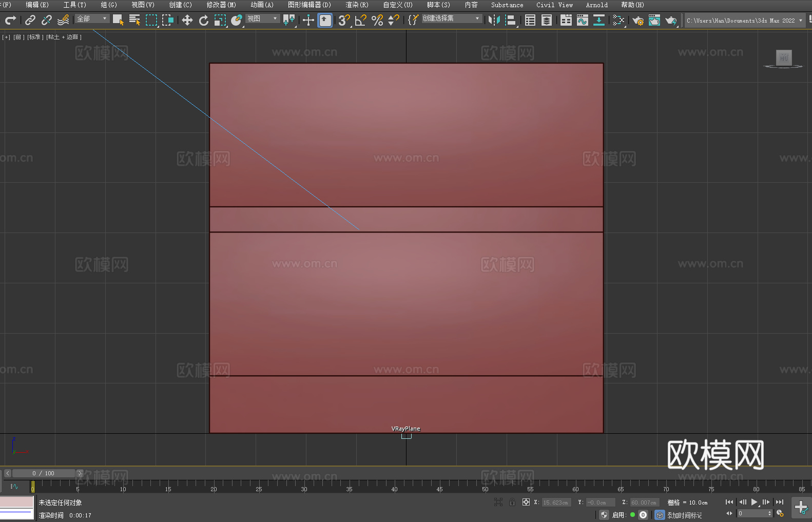Click the Z coordinate field
Screen dimensions: 812x522
644,502
